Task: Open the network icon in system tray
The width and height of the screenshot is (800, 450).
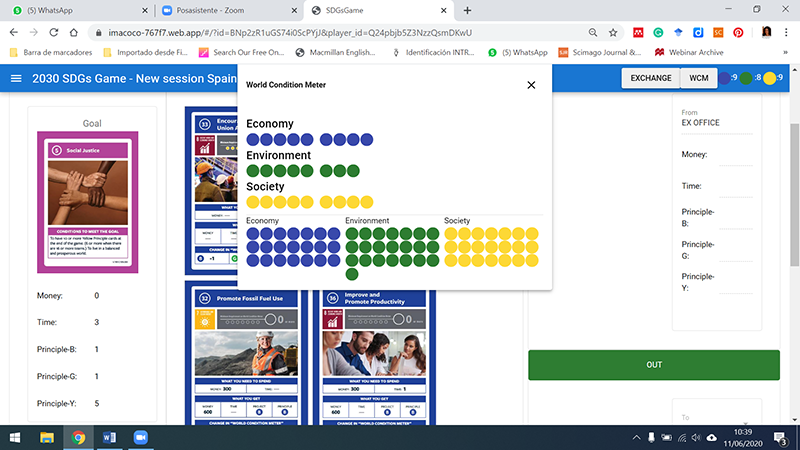Action: coord(682,438)
